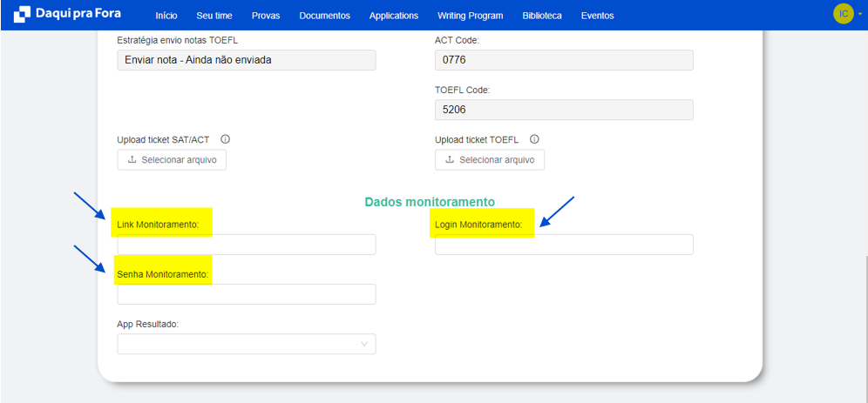Click the info icon beside Upload ticket SAT/ACT

225,139
